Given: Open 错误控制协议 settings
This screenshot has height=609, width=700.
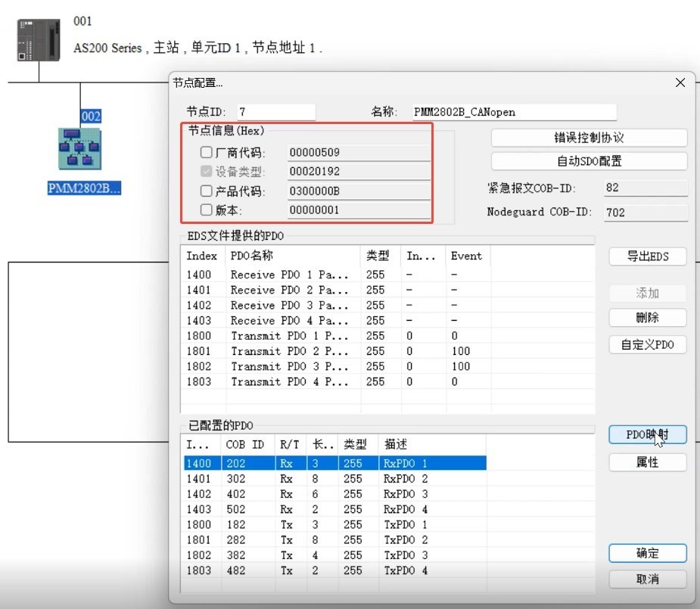Looking at the screenshot, I should [x=589, y=138].
